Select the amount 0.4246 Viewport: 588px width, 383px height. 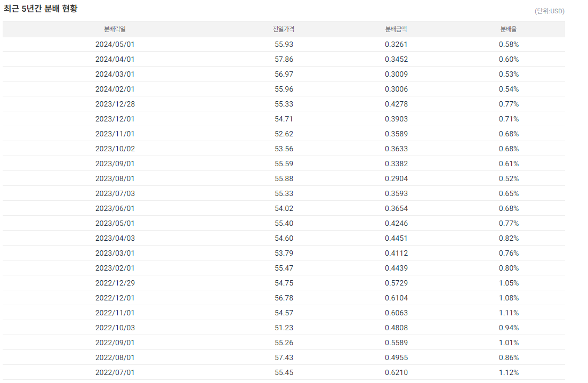pos(396,223)
